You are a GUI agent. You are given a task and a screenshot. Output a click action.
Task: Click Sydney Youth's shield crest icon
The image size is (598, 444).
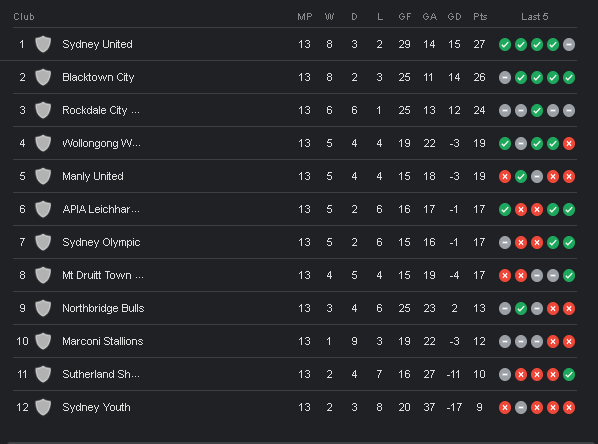(43, 407)
